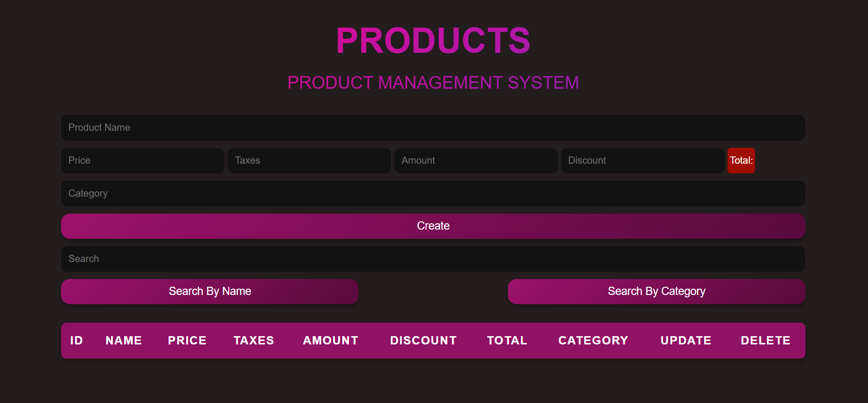Click the PRICE table header
Image resolution: width=868 pixels, height=403 pixels.
point(187,341)
